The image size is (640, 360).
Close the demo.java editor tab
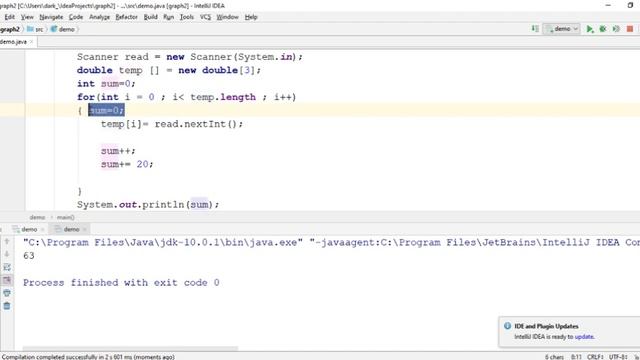31,42
